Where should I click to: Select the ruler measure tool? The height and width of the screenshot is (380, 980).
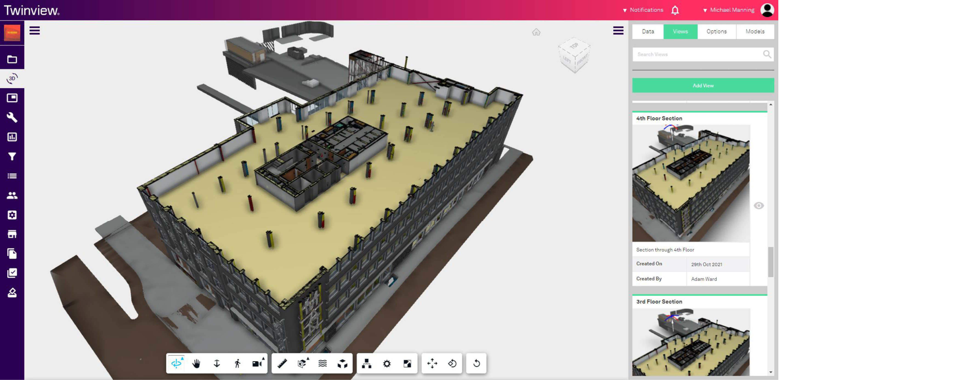tap(282, 364)
